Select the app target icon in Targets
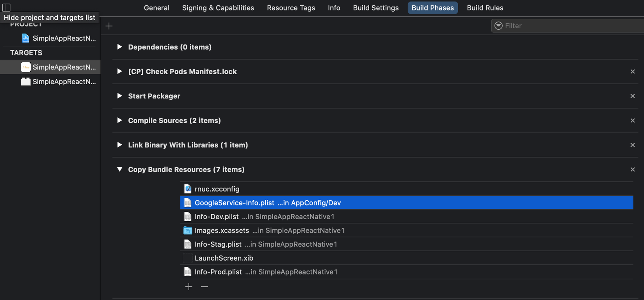Viewport: 644px width, 300px height. [x=26, y=67]
